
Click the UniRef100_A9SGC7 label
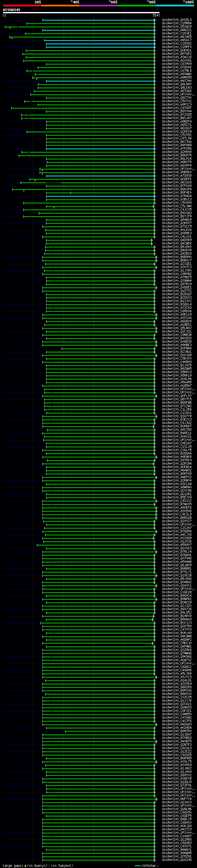(x=177, y=40)
